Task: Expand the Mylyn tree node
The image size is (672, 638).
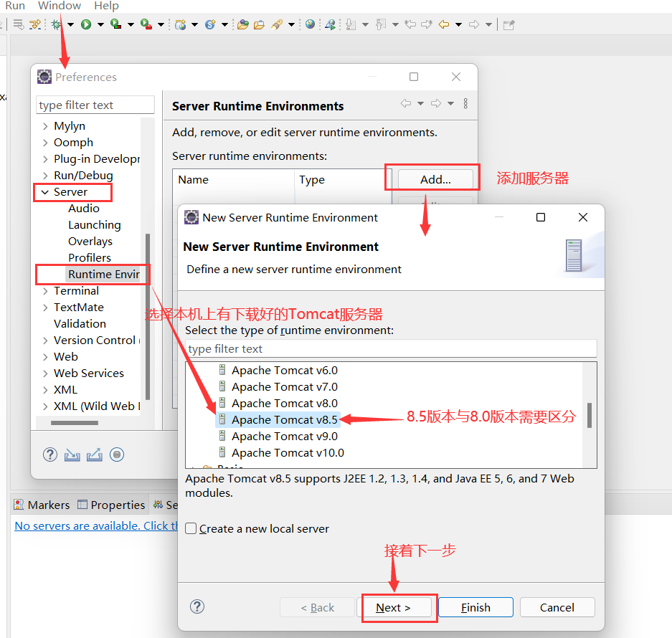Action: click(45, 126)
